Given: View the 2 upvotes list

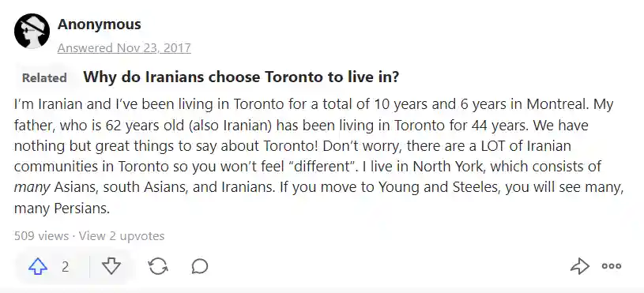Looking at the screenshot, I should pyautogui.click(x=122, y=236).
